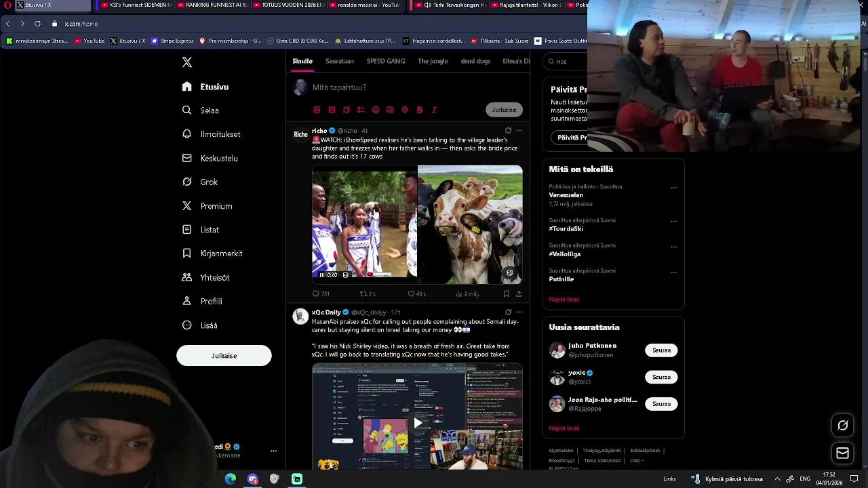Open account menu dots next to the profile name
This screenshot has height=488, width=868.
(x=273, y=451)
